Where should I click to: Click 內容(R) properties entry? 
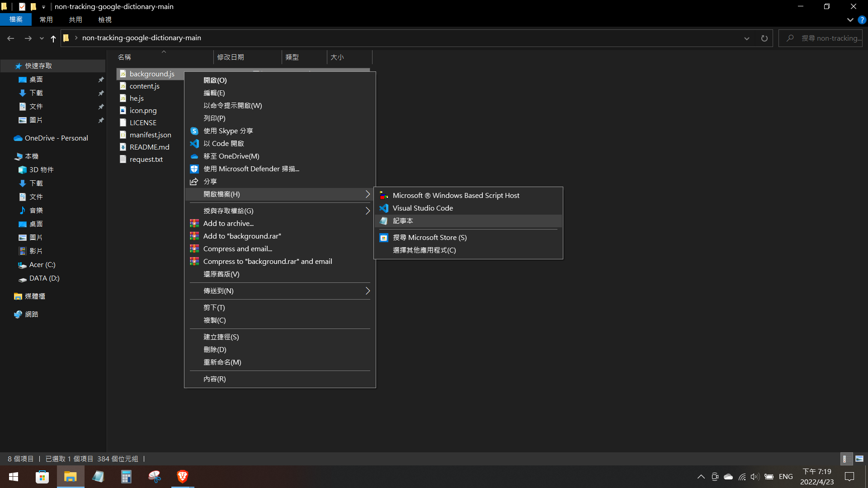pyautogui.click(x=214, y=379)
